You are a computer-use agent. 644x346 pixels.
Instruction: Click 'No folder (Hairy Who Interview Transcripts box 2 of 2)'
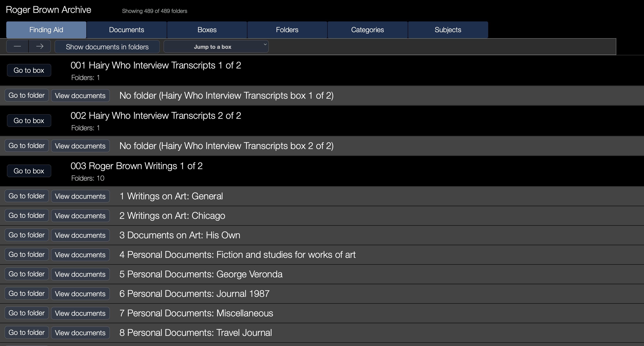[227, 146]
